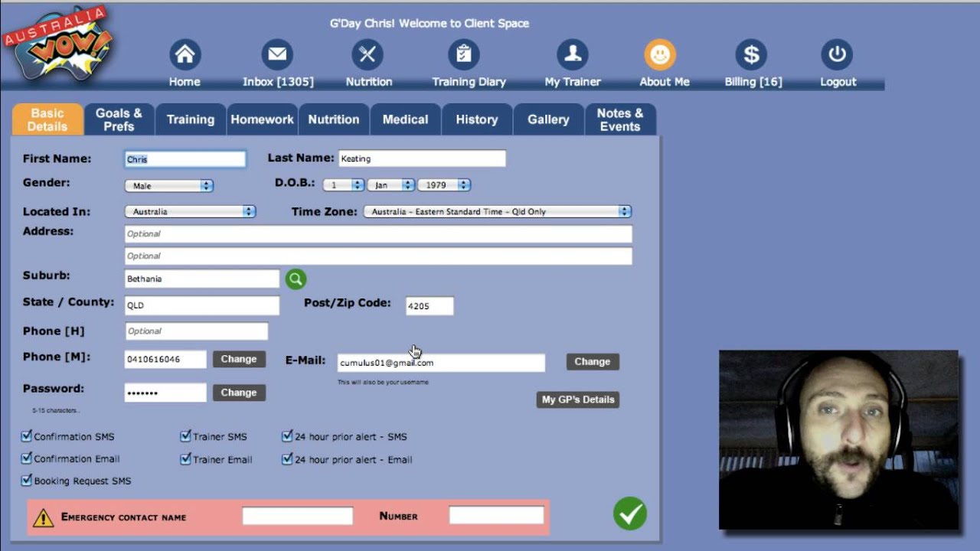Click the First Name field
This screenshot has width=980, height=551.
click(x=185, y=159)
